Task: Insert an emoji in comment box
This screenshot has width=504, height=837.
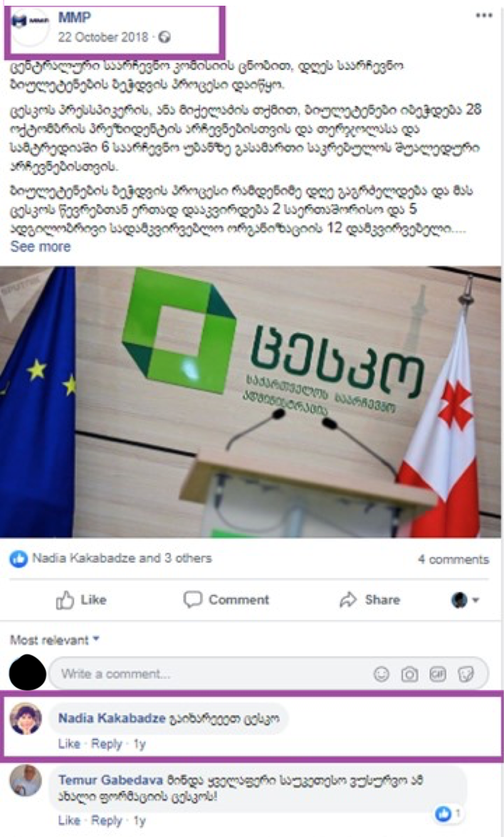Action: 382,674
